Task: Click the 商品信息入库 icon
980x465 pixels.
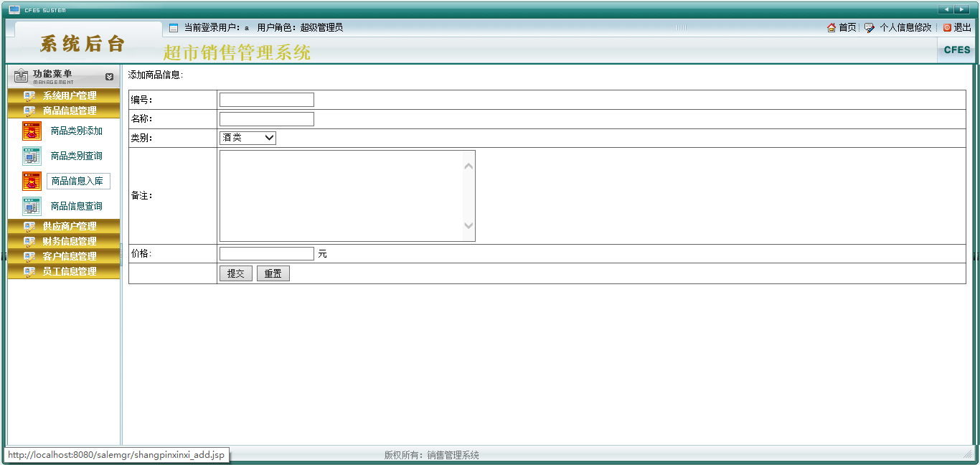Action: point(32,181)
